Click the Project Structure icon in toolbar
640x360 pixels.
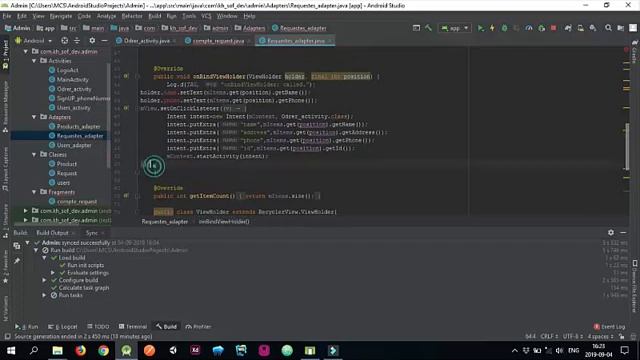pos(620,28)
